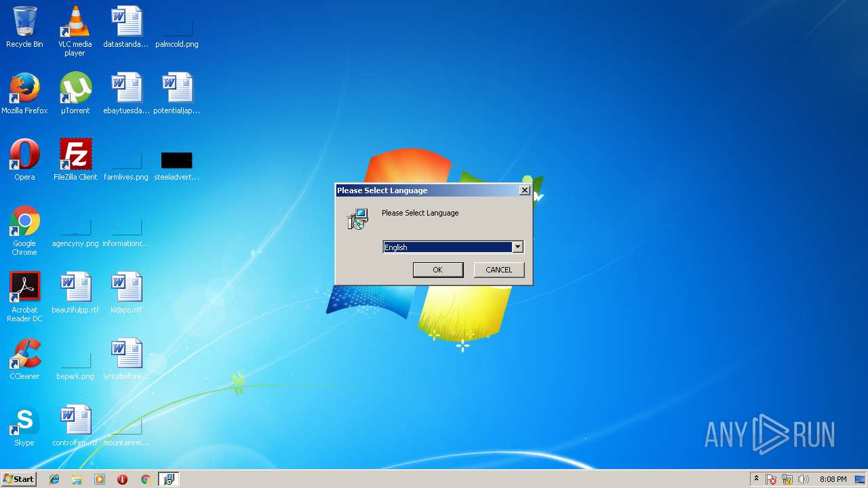The image size is (868, 488).
Task: Select the ebaytuesda... Word document
Action: 126,94
